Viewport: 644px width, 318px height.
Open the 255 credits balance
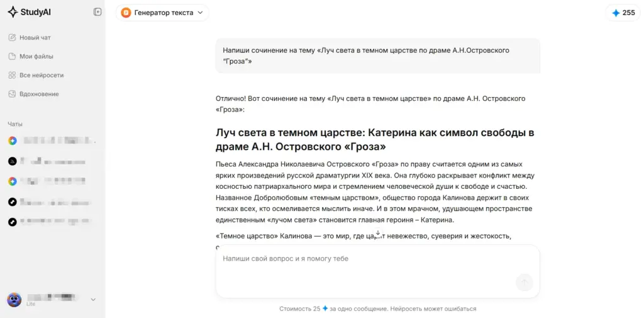623,13
